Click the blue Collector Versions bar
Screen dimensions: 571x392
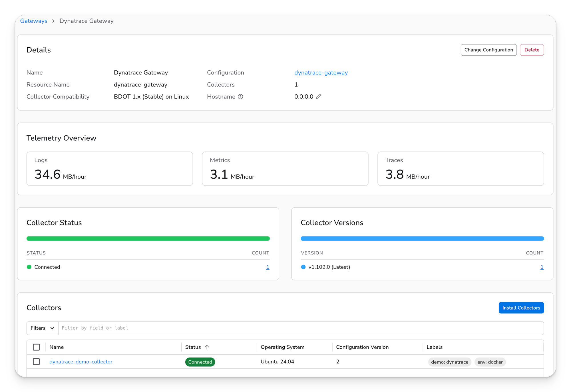(422, 239)
